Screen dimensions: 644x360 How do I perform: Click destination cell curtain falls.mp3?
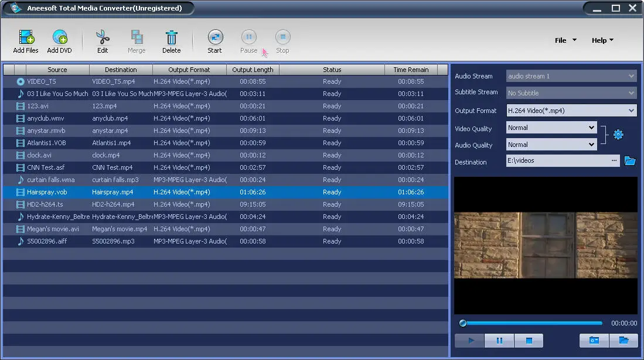(x=115, y=180)
